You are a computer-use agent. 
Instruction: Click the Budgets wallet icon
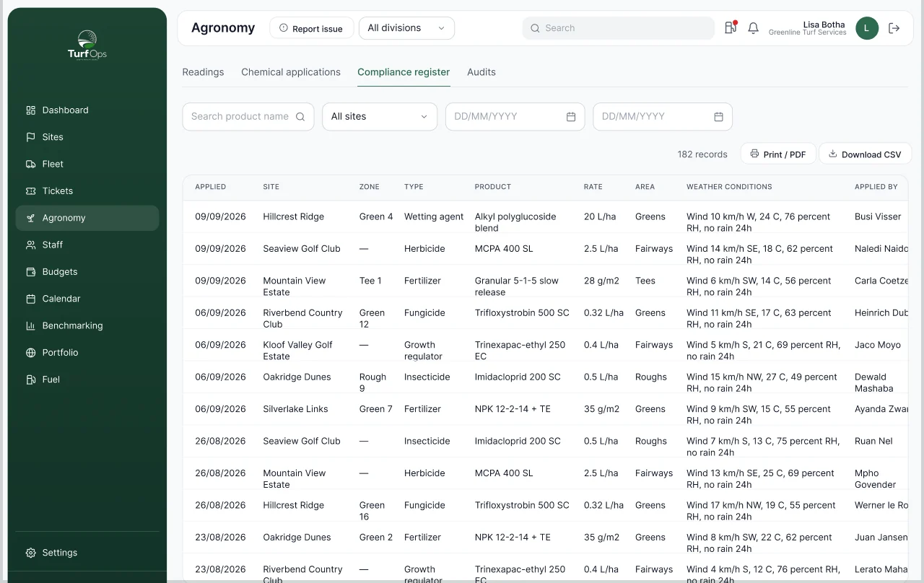pyautogui.click(x=30, y=272)
